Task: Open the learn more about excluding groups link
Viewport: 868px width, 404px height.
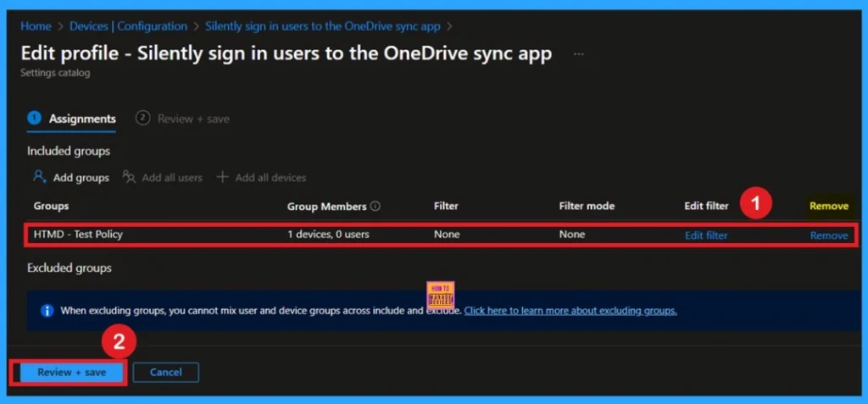Action: [x=570, y=311]
